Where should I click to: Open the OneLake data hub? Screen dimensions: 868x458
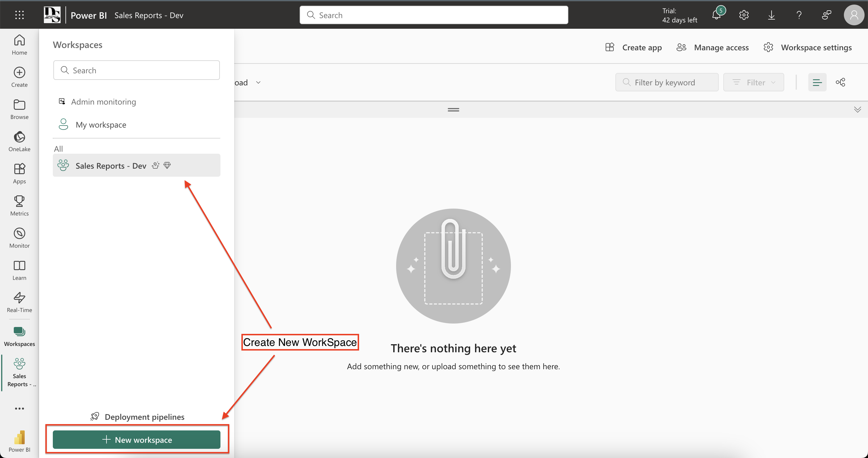click(19, 141)
